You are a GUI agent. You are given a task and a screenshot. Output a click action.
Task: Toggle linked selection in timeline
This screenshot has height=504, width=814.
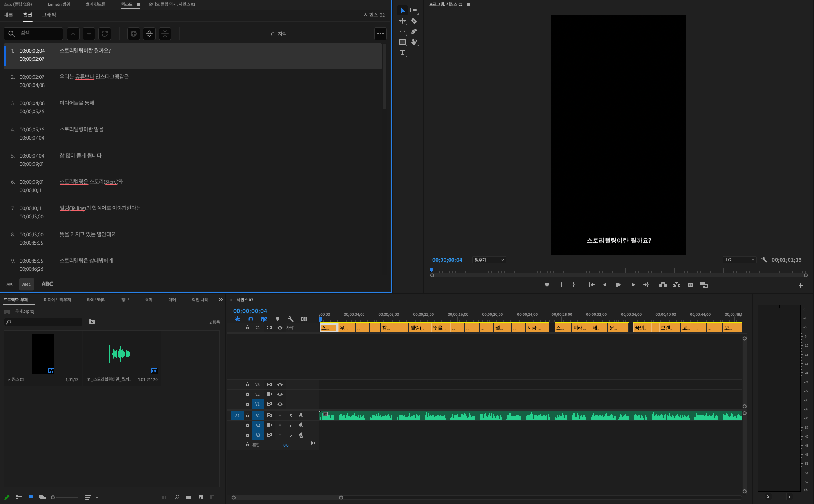pos(264,319)
